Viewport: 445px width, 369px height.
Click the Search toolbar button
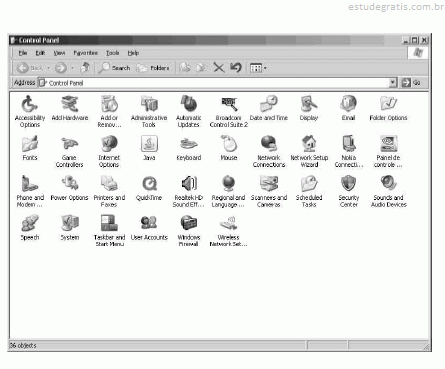click(114, 68)
